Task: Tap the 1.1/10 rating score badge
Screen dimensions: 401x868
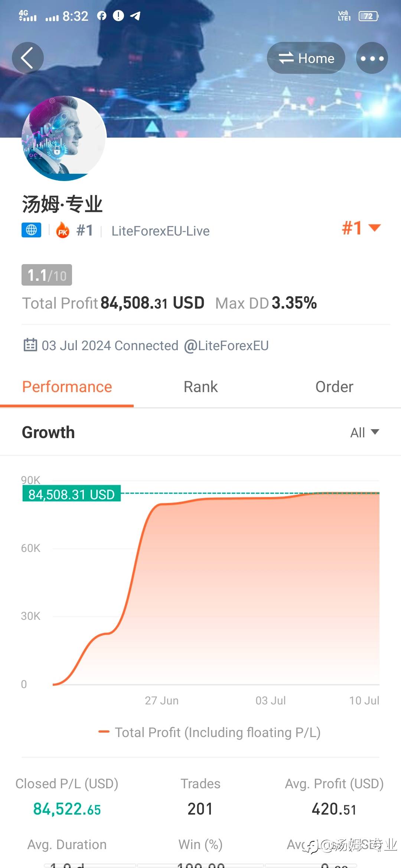Action: tap(47, 275)
